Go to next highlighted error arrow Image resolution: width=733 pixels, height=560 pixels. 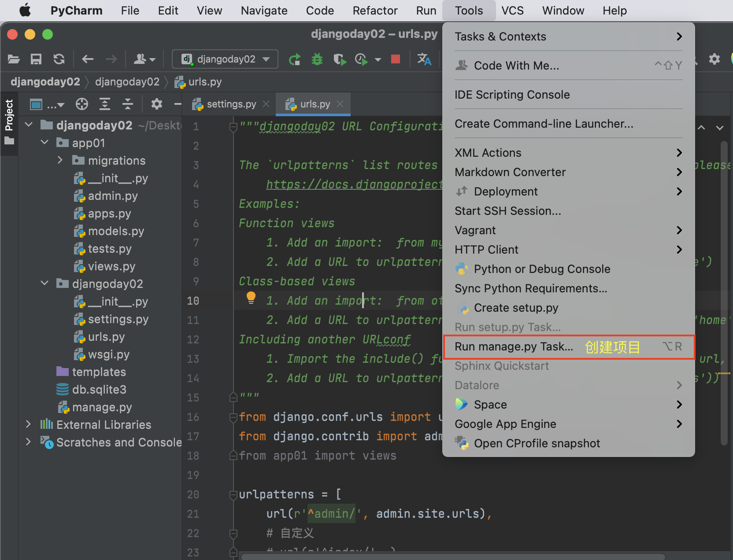pos(720,128)
